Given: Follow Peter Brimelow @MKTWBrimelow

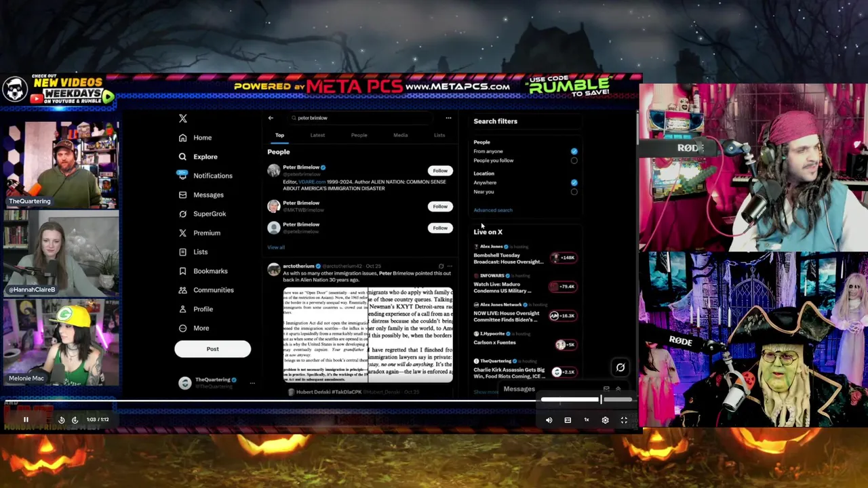Looking at the screenshot, I should (440, 206).
